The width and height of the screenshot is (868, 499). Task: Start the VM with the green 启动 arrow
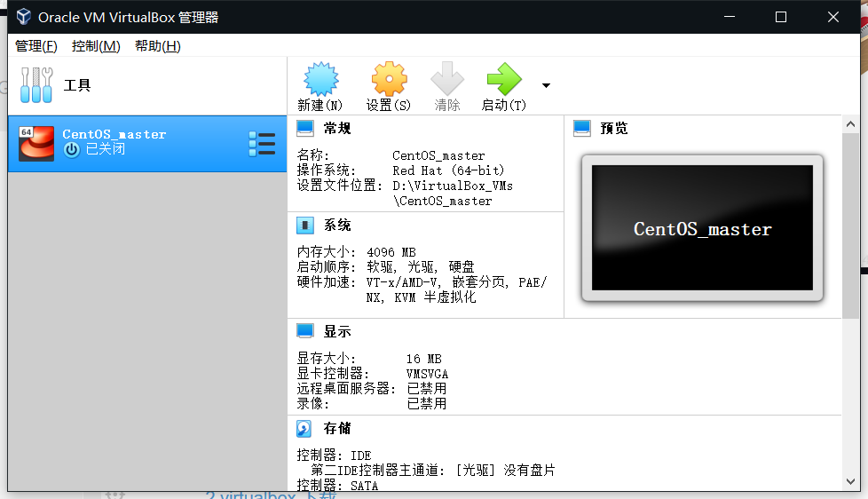pos(504,79)
